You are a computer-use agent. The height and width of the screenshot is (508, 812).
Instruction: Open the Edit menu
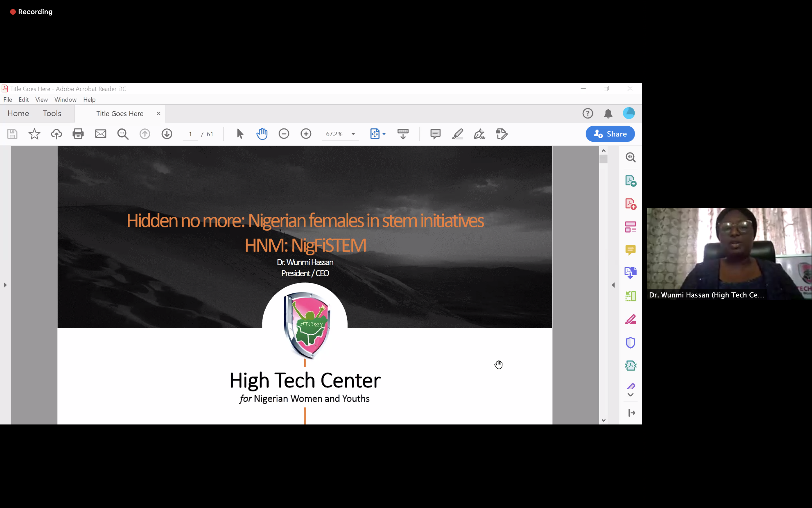24,100
